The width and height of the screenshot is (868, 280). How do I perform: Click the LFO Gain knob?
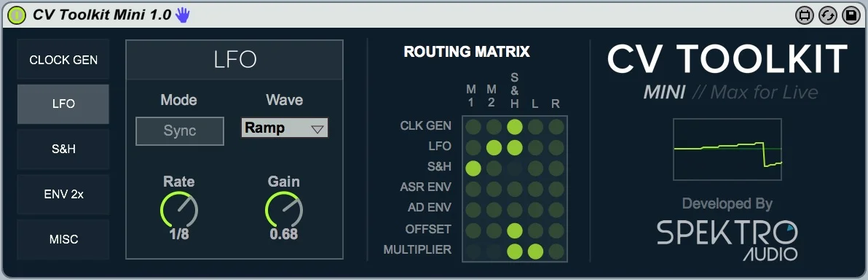283,209
